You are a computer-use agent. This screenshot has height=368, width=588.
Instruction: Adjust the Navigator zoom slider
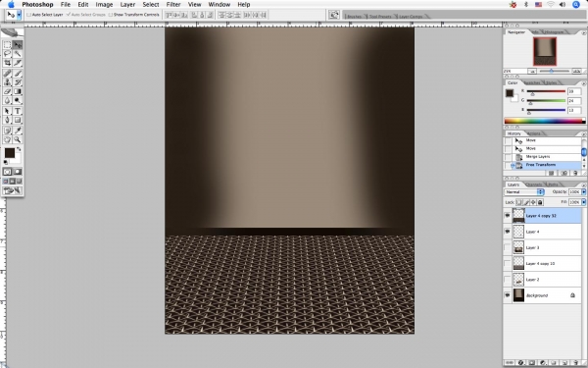tap(552, 71)
